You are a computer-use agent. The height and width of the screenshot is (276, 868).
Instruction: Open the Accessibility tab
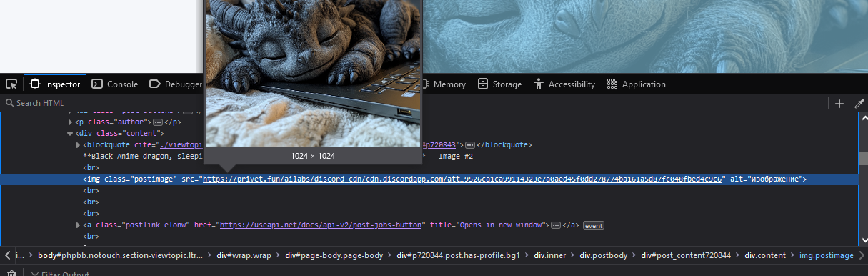(564, 84)
